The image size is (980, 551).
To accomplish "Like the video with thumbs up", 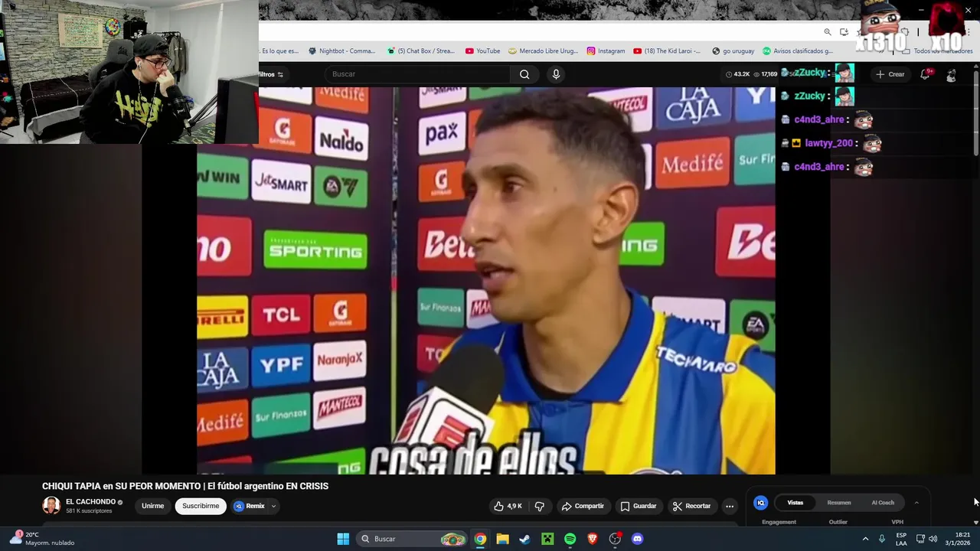I will click(508, 506).
